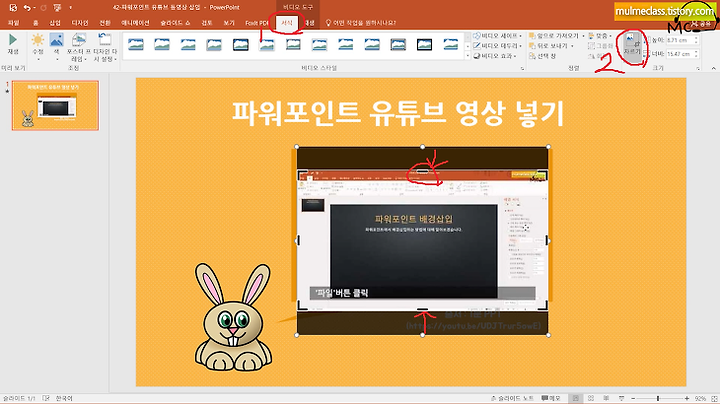This screenshot has width=720, height=404.
Task: Switch to the View (보기) tab
Action: pyautogui.click(x=229, y=23)
